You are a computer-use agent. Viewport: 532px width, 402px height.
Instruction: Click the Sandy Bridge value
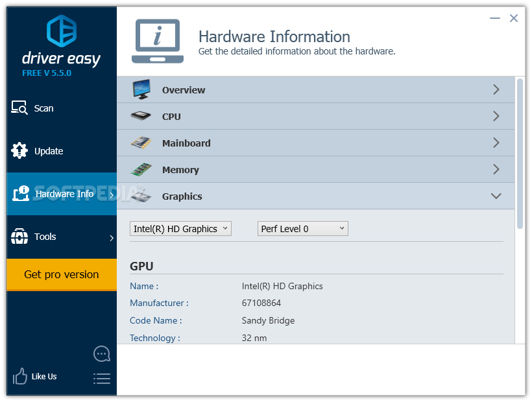tap(268, 320)
